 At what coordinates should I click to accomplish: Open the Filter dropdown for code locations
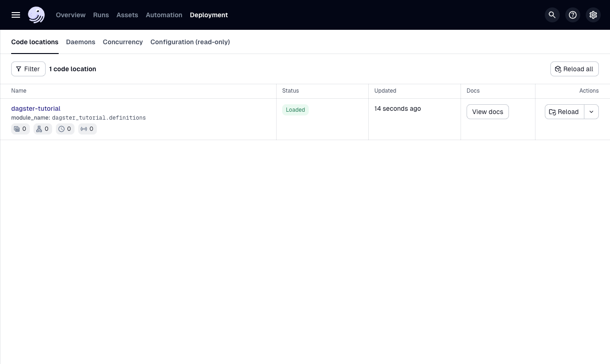(28, 69)
